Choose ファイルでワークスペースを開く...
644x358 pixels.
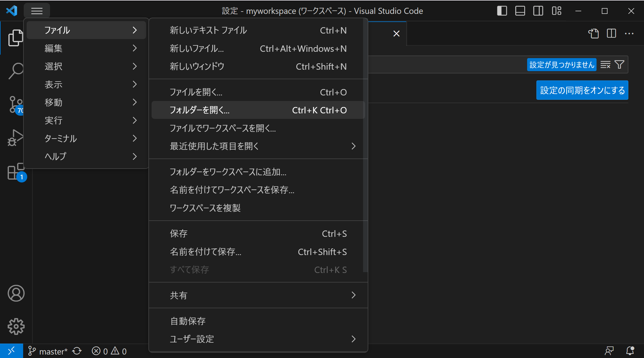pyautogui.click(x=258, y=128)
